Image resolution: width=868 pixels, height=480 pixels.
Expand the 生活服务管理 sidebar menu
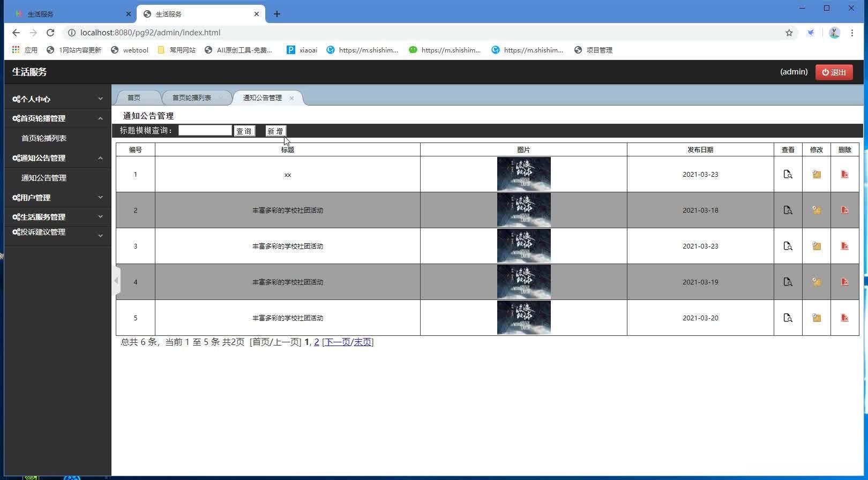pos(58,217)
